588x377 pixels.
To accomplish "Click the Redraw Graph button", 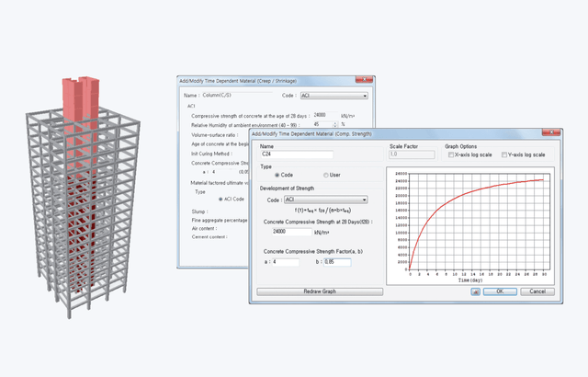I will point(318,291).
